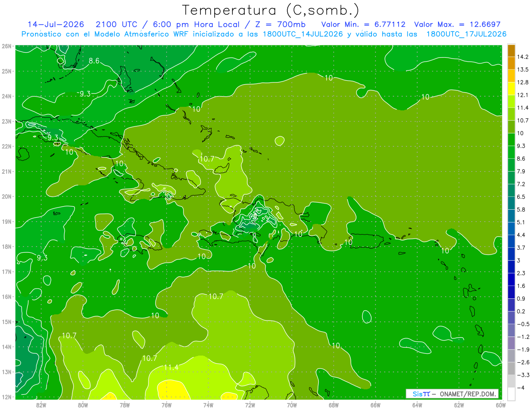
Task: Click the legend value "-3.3"
Action: (x=523, y=375)
